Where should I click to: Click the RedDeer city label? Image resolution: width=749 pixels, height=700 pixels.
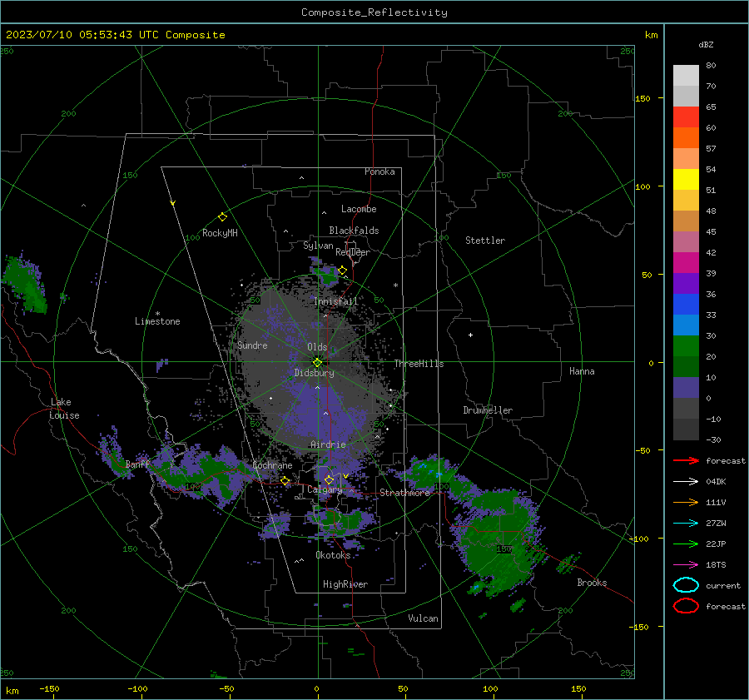[x=353, y=252]
